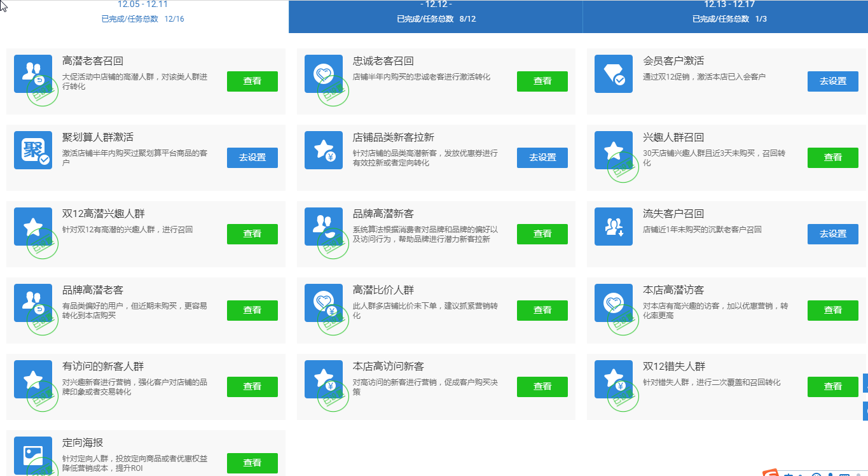Click description 店铺半年内购买的忠诚老客进行激活转化
The height and width of the screenshot is (476, 868).
pos(422,77)
